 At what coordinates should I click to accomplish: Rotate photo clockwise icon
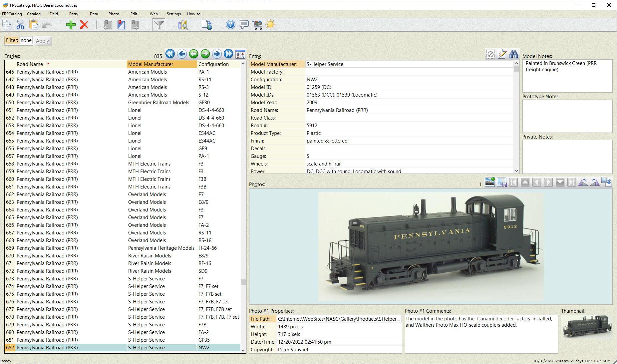click(x=595, y=182)
